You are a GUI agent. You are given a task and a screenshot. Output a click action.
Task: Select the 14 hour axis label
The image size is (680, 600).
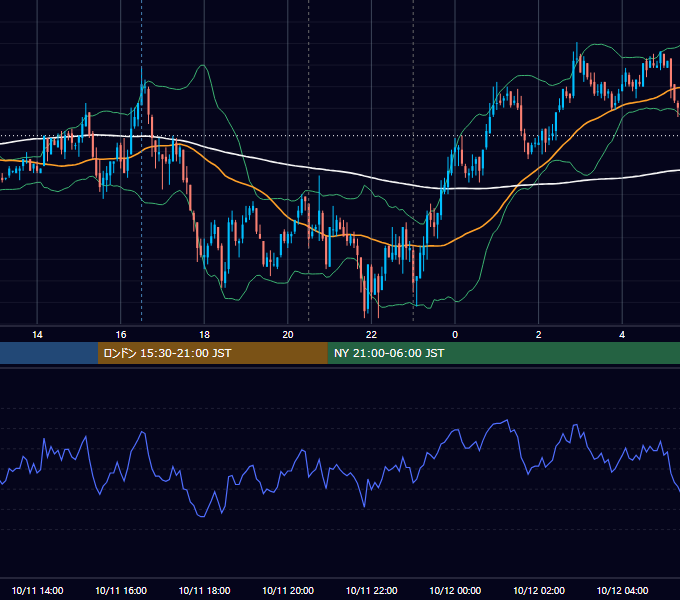(x=37, y=335)
